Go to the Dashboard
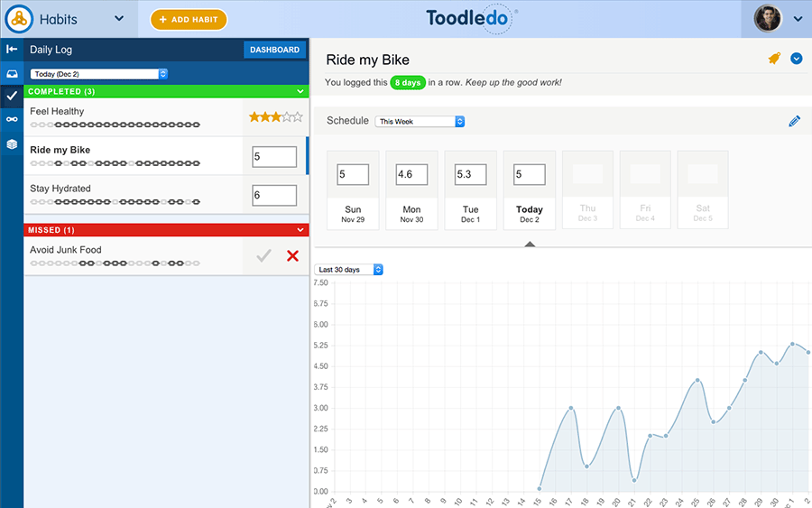Image resolution: width=812 pixels, height=508 pixels. [274, 50]
